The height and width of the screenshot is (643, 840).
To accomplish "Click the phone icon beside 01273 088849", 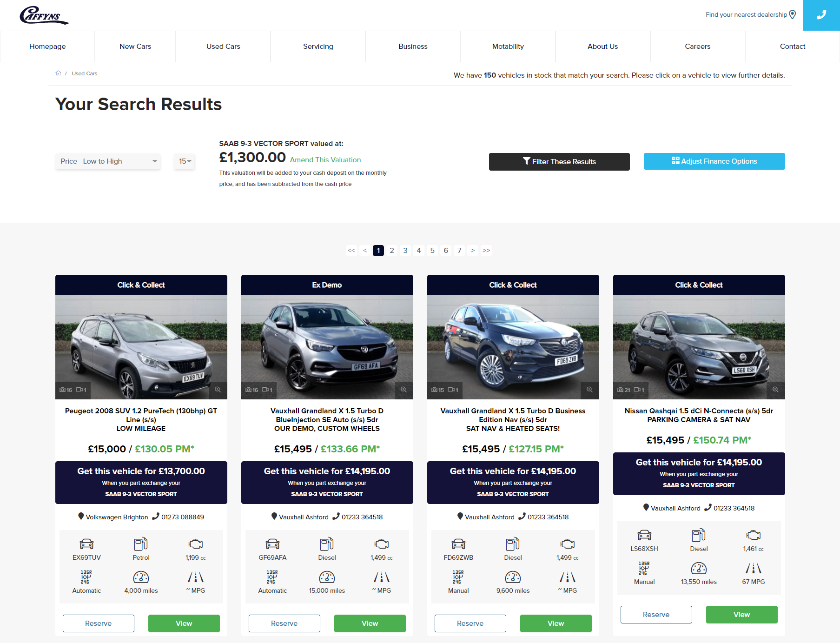I will [x=156, y=516].
